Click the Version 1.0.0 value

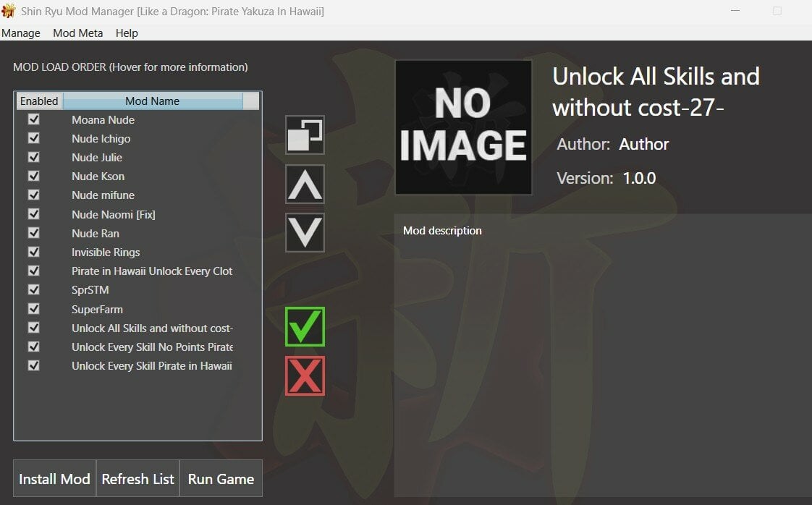pos(639,178)
